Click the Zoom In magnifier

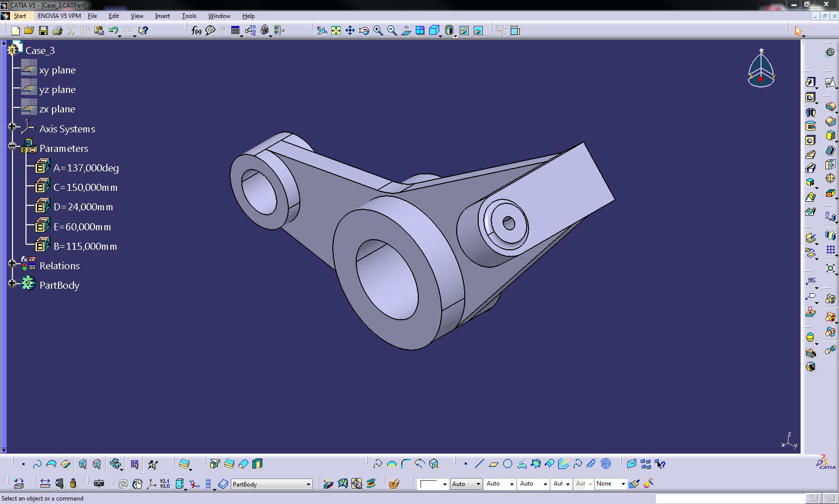point(378,31)
